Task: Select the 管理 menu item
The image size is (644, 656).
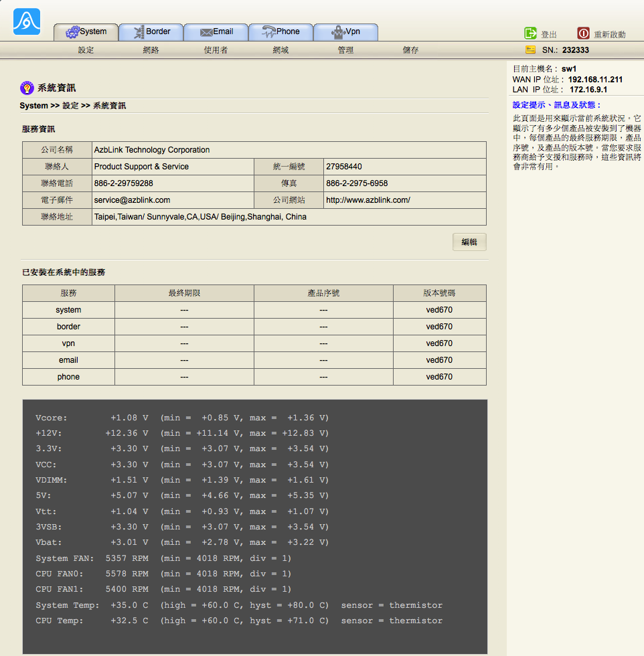Action: pos(345,50)
